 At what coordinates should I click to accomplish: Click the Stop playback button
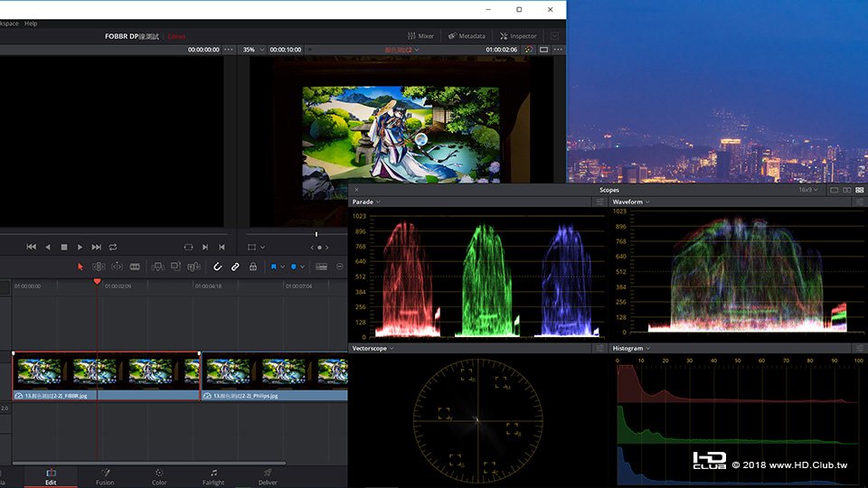[x=64, y=247]
